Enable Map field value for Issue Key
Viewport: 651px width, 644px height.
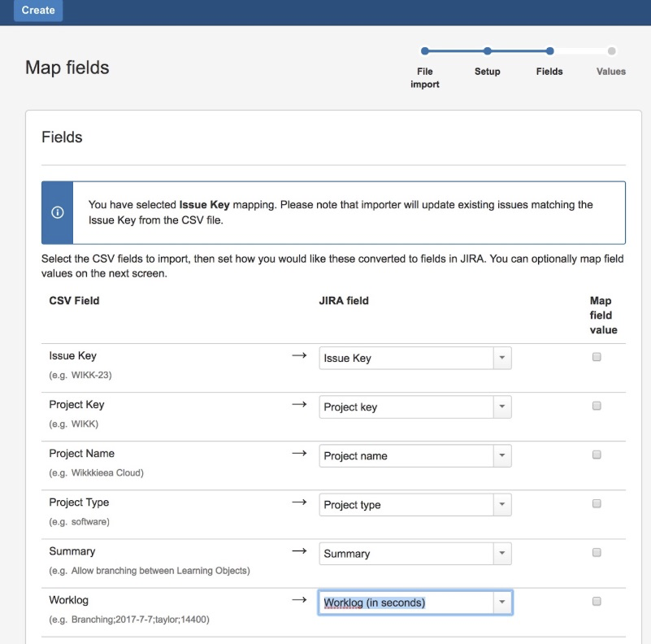[597, 357]
